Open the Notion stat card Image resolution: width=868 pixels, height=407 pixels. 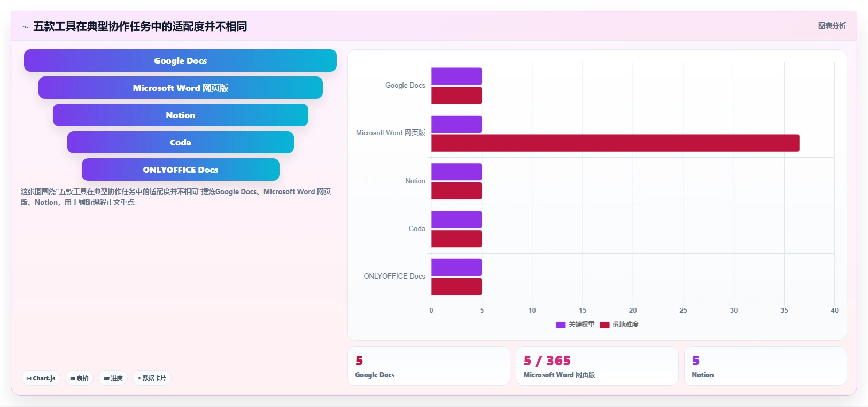pos(765,366)
